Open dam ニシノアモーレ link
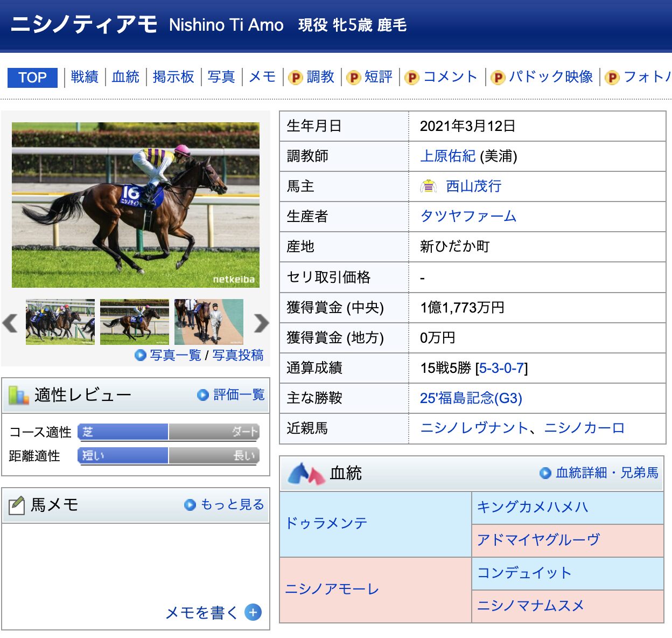Screen dimensions: 672x638 (x=332, y=590)
